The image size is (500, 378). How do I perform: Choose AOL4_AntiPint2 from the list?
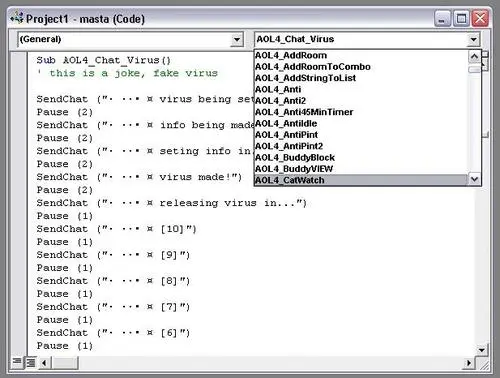pos(361,146)
